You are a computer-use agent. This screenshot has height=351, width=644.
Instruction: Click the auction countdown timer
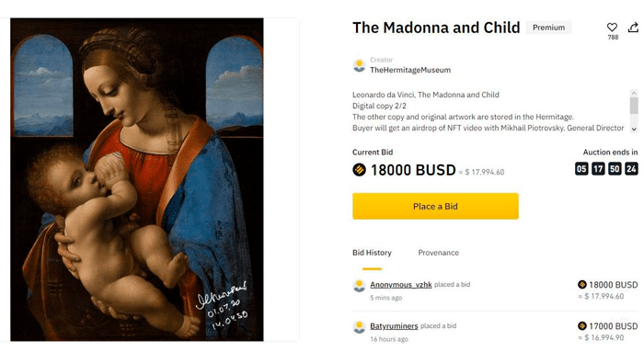point(606,168)
